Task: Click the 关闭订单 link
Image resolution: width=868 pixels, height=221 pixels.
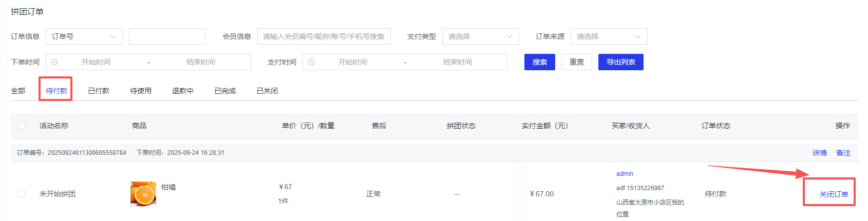Action: (834, 194)
